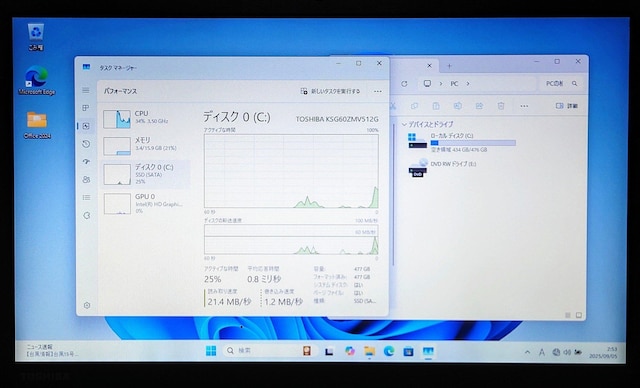Click PC breadcrumb in Explorer address bar
The height and width of the screenshot is (388, 640).
[454, 84]
